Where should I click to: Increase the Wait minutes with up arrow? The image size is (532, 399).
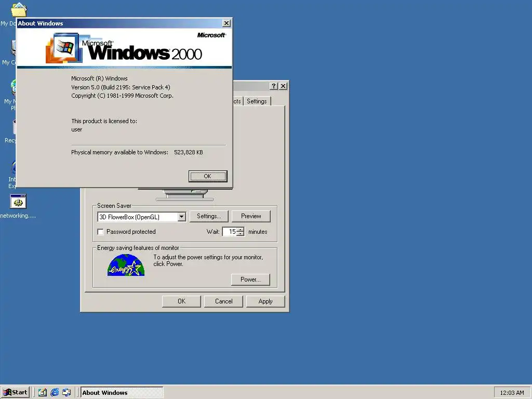tap(241, 230)
